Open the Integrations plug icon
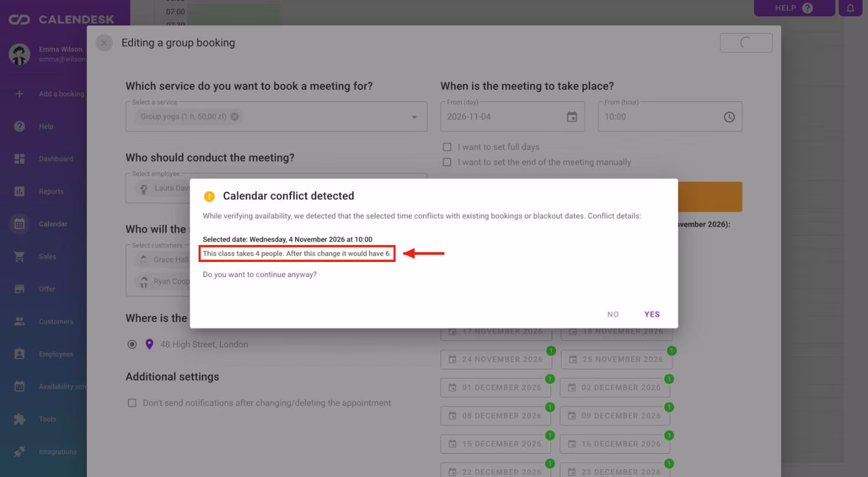 [19, 452]
